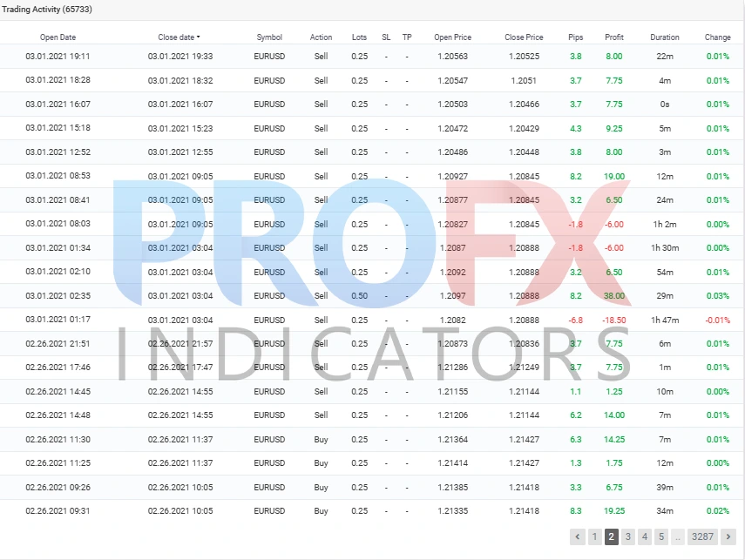745x560 pixels.
Task: Sort by Close Price column header
Action: point(524,37)
